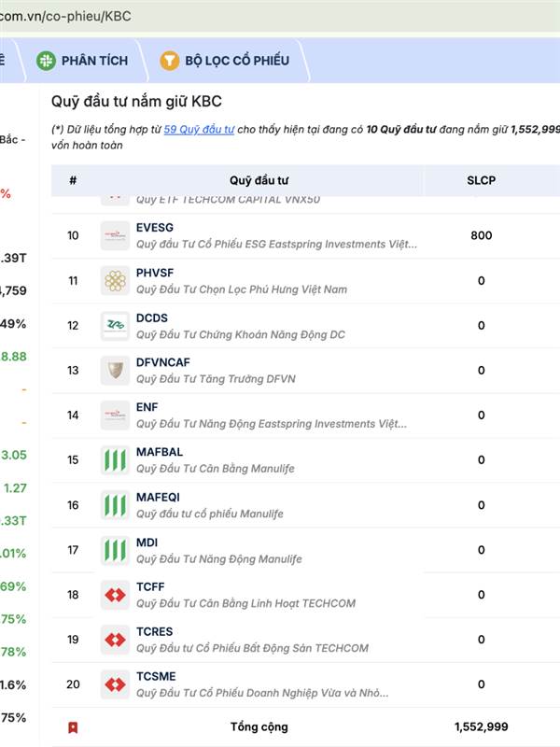The height and width of the screenshot is (747, 560).
Task: Open the MDI fund name link
Action: click(x=147, y=543)
